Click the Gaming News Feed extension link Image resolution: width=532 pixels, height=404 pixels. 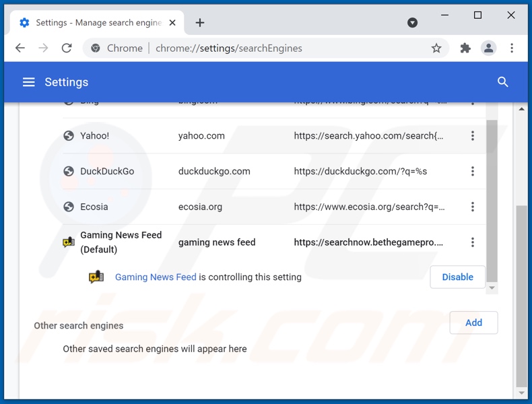[156, 277]
